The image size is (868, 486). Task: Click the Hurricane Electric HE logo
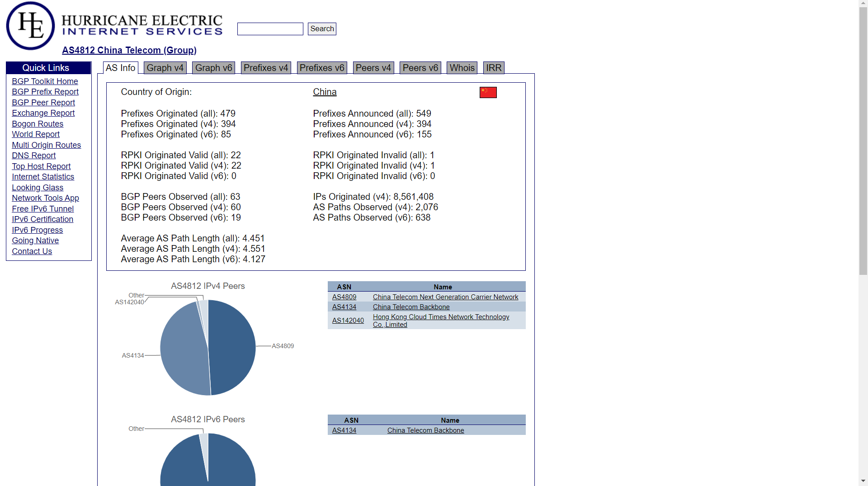30,26
